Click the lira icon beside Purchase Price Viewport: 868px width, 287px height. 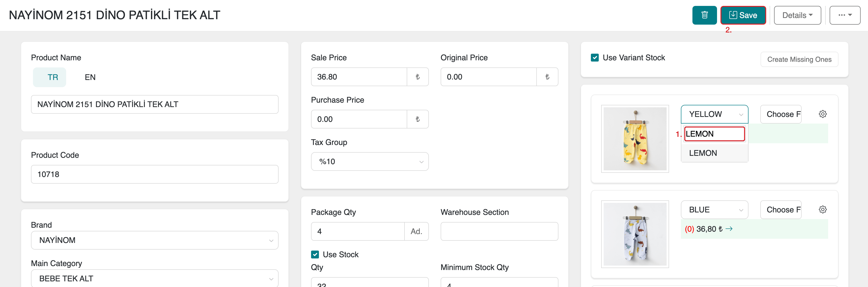418,119
